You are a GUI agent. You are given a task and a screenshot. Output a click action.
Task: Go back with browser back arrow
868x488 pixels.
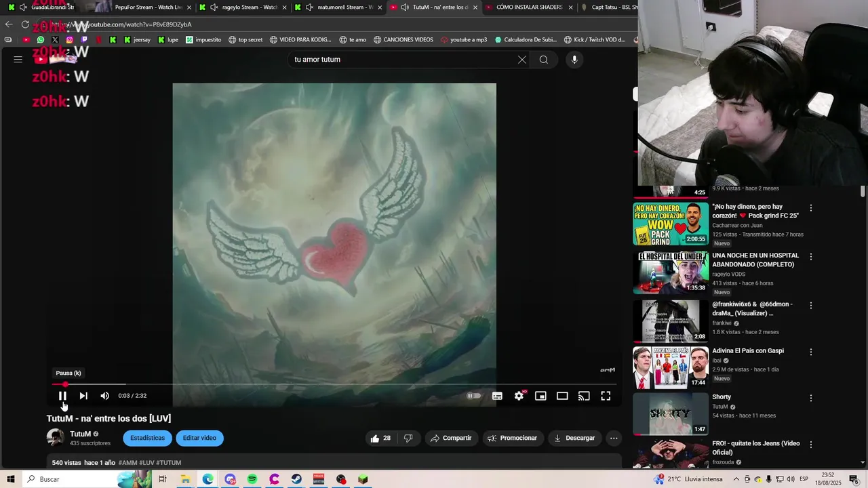9,24
